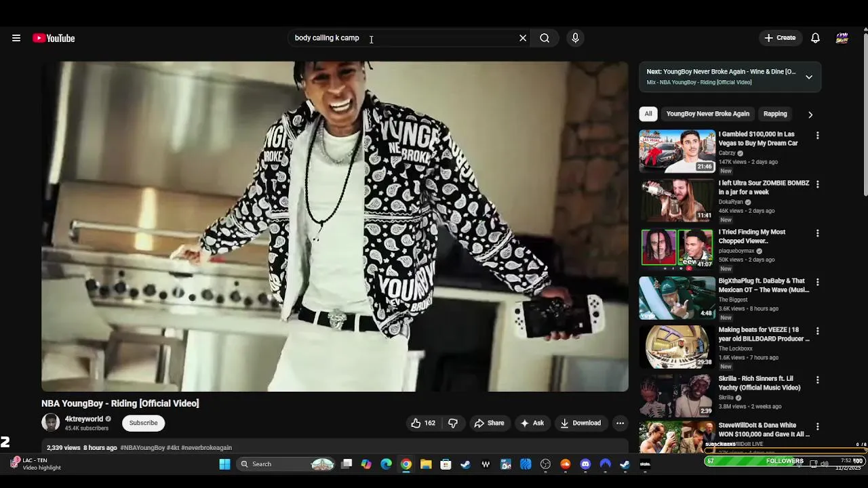Open the Skrilla Rich Sinners thumbnail
868x488 pixels.
pos(677,395)
